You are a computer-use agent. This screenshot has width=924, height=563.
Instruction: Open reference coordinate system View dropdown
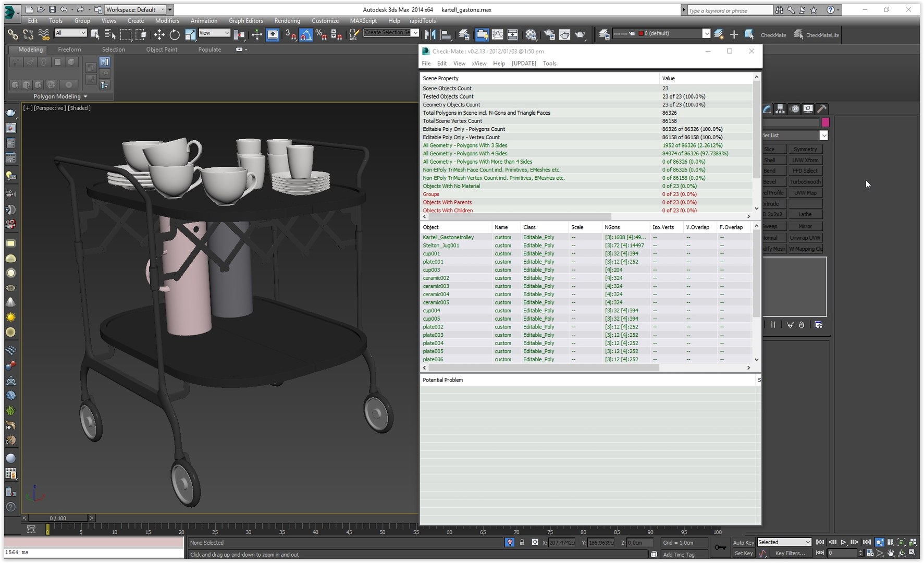point(214,33)
